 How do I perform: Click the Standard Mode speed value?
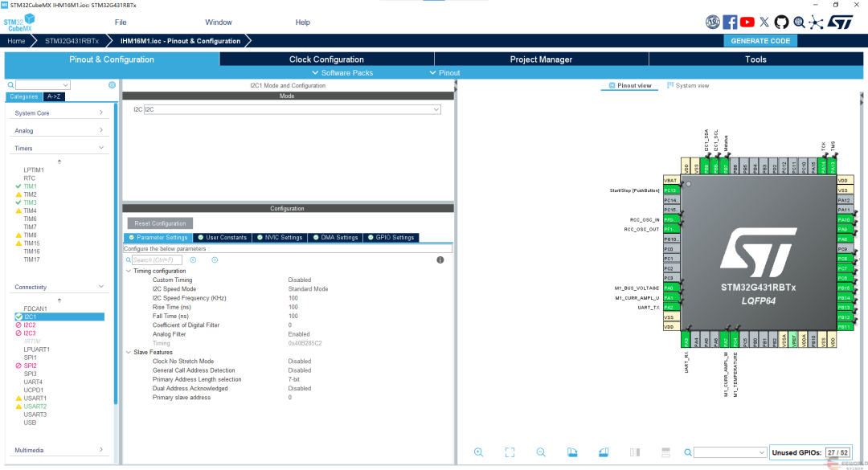pos(308,289)
